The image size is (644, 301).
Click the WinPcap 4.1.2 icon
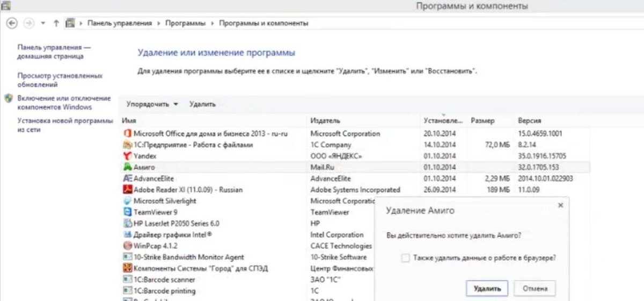coord(128,246)
